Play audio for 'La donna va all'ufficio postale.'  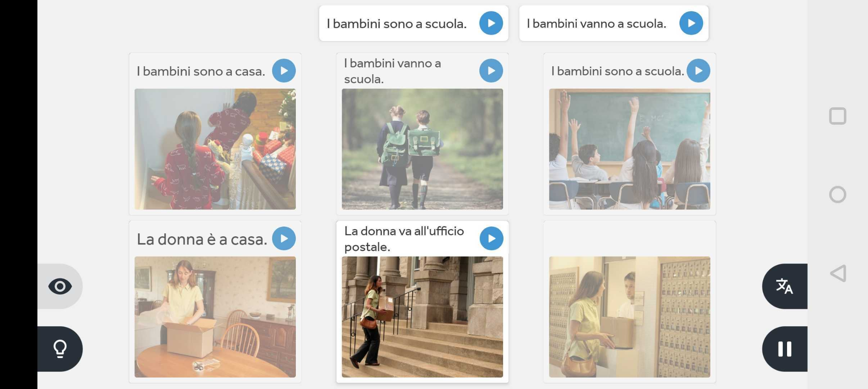pos(491,238)
